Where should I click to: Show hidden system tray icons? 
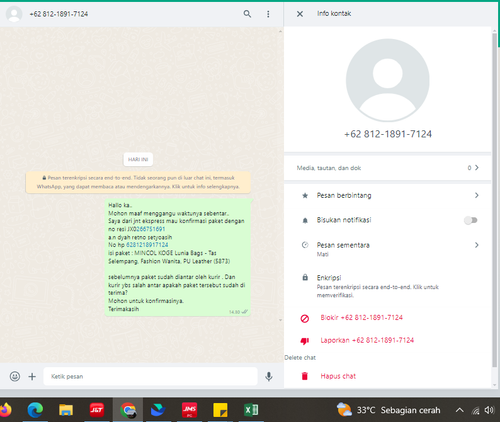coord(459,410)
